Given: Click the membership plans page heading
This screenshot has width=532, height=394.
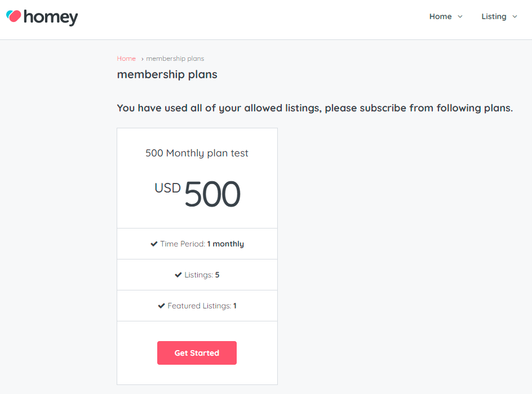Looking at the screenshot, I should (x=167, y=74).
